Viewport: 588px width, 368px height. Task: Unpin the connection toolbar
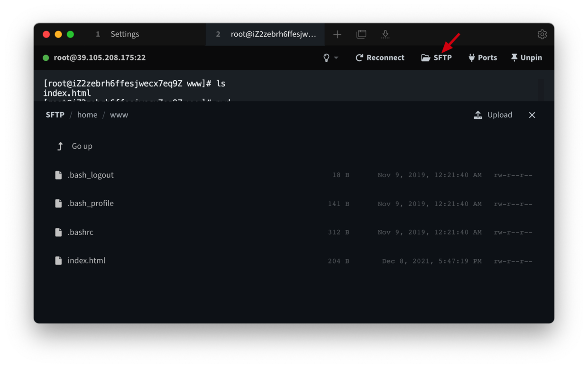click(x=526, y=57)
